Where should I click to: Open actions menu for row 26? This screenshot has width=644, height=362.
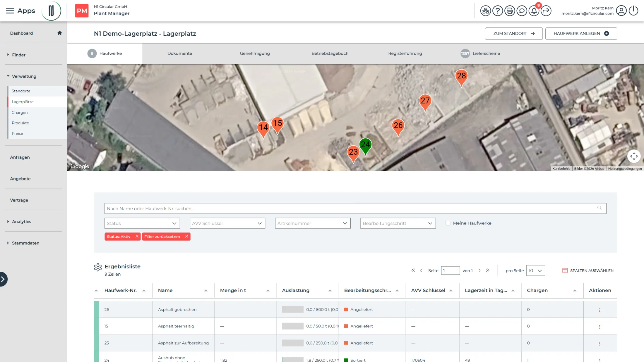pos(600,310)
